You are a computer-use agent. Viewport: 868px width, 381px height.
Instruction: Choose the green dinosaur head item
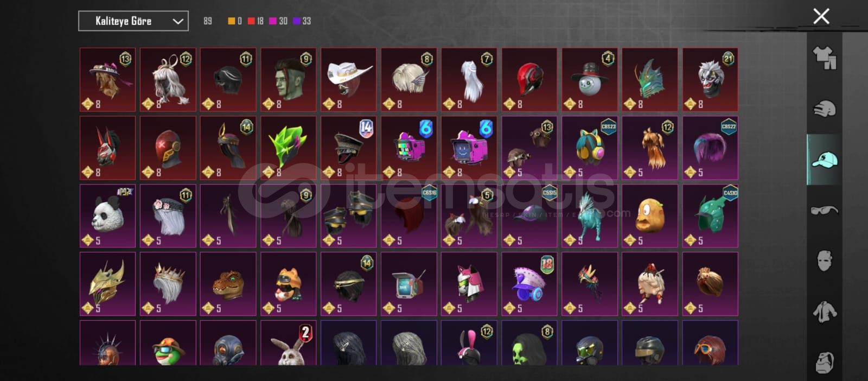click(x=228, y=284)
